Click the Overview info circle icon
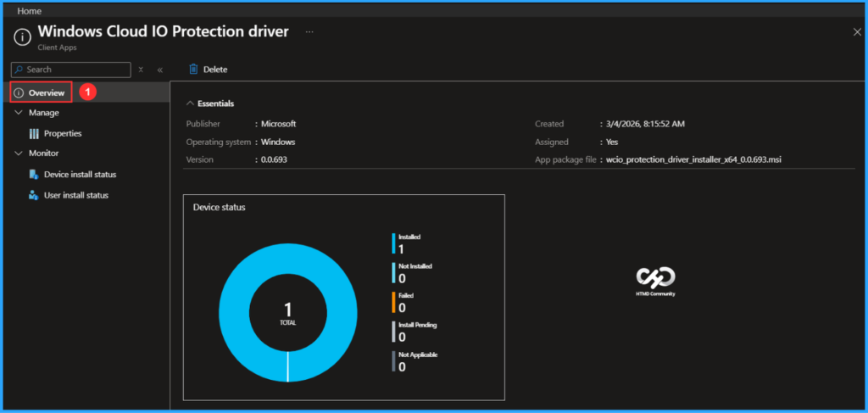The width and height of the screenshot is (868, 413). click(x=19, y=93)
